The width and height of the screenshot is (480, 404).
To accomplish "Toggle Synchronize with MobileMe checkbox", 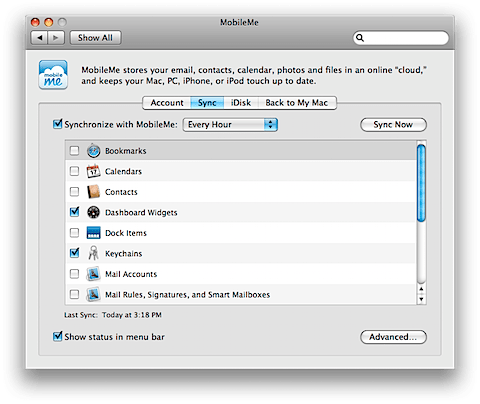I will (x=58, y=124).
